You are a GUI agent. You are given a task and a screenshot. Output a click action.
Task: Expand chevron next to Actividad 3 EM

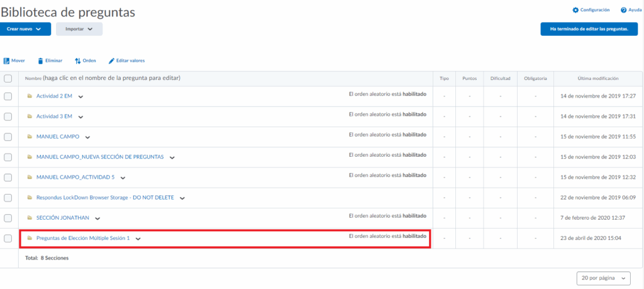80,117
